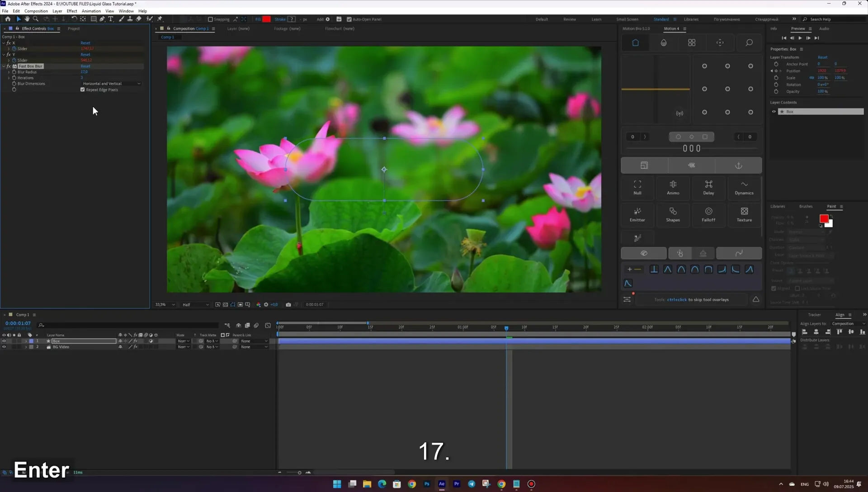
Task: Open Motion 4 home tab icon
Action: tap(635, 43)
